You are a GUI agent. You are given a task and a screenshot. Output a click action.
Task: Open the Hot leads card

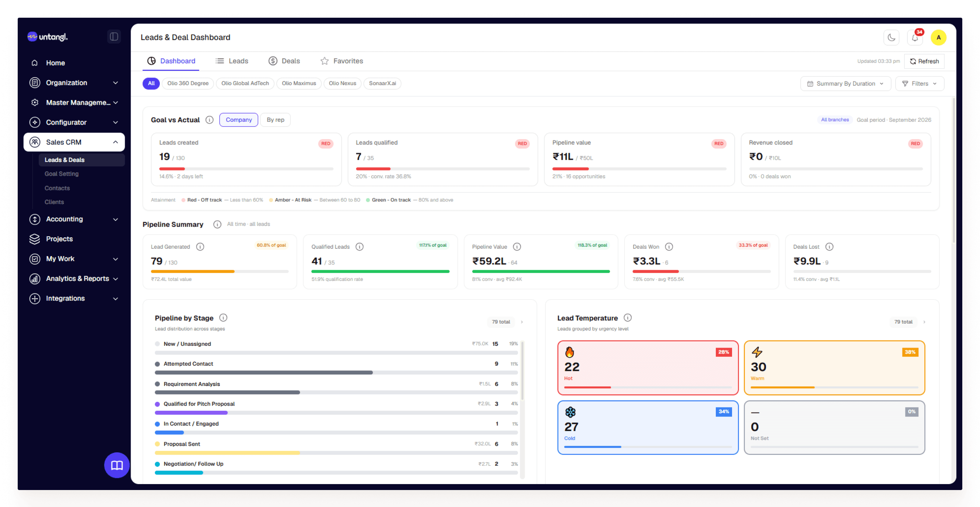(x=648, y=368)
